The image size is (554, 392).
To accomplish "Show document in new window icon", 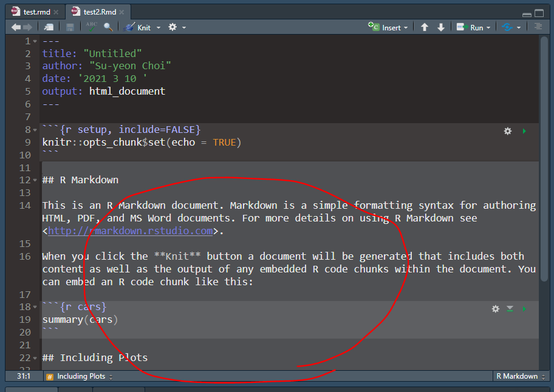I will 49,27.
